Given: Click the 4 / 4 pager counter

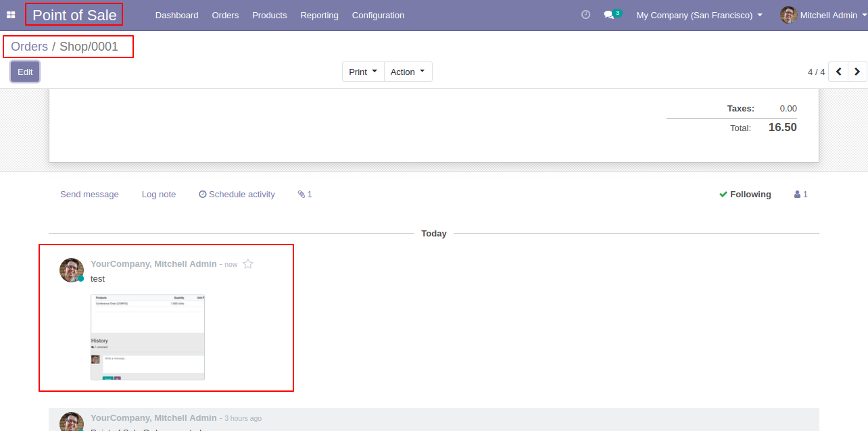Looking at the screenshot, I should (x=816, y=72).
